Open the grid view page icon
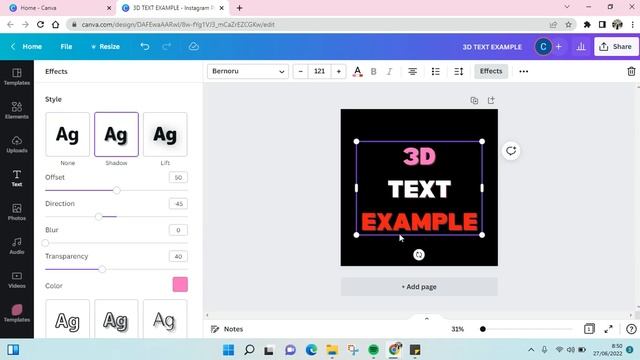 589,329
